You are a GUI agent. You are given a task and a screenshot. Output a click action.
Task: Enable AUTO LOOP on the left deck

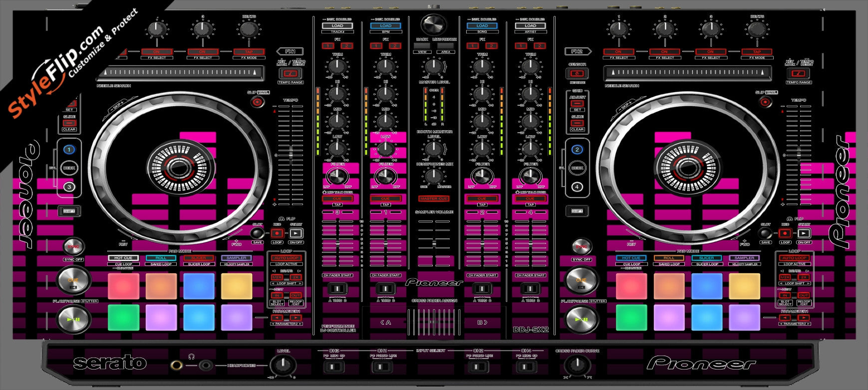point(287,258)
